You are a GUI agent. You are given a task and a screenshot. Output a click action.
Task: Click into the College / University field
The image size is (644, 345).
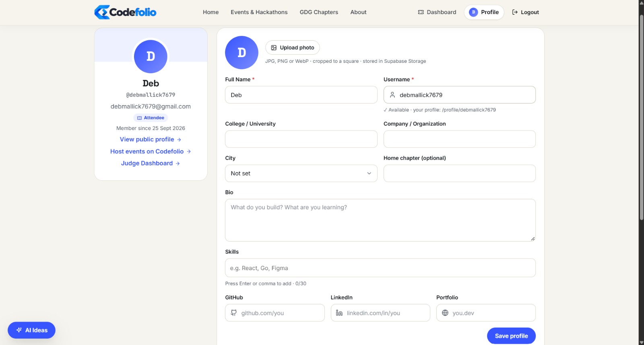click(x=301, y=139)
